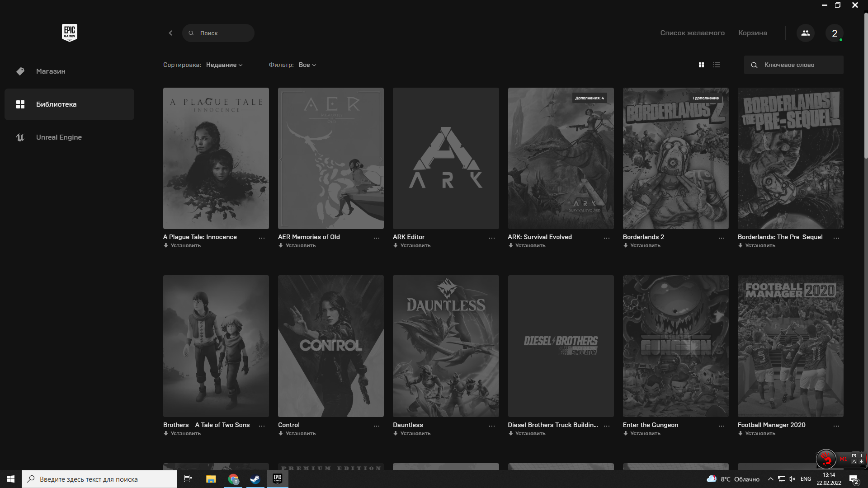
Task: Open options menu for Diesel Brothers Truck Building
Action: click(607, 426)
